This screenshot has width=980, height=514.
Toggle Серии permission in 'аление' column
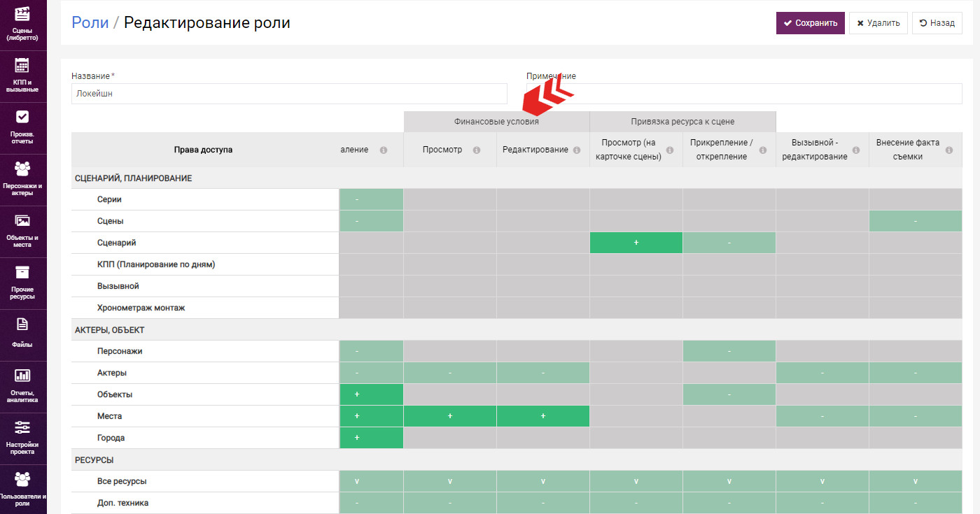click(371, 199)
